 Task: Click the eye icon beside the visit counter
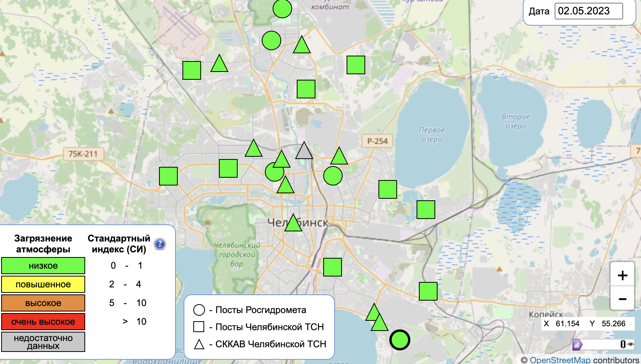click(630, 344)
